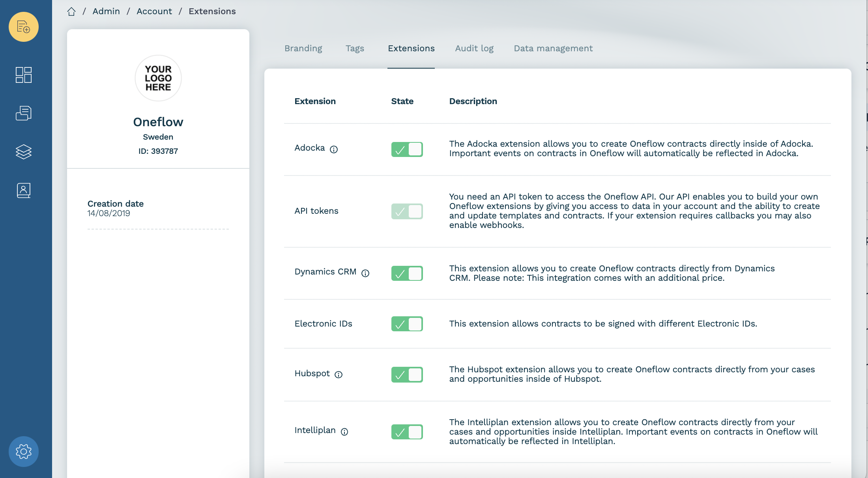The height and width of the screenshot is (478, 868).
Task: Click the info icon next to Dynamics CRM
Action: click(x=365, y=273)
